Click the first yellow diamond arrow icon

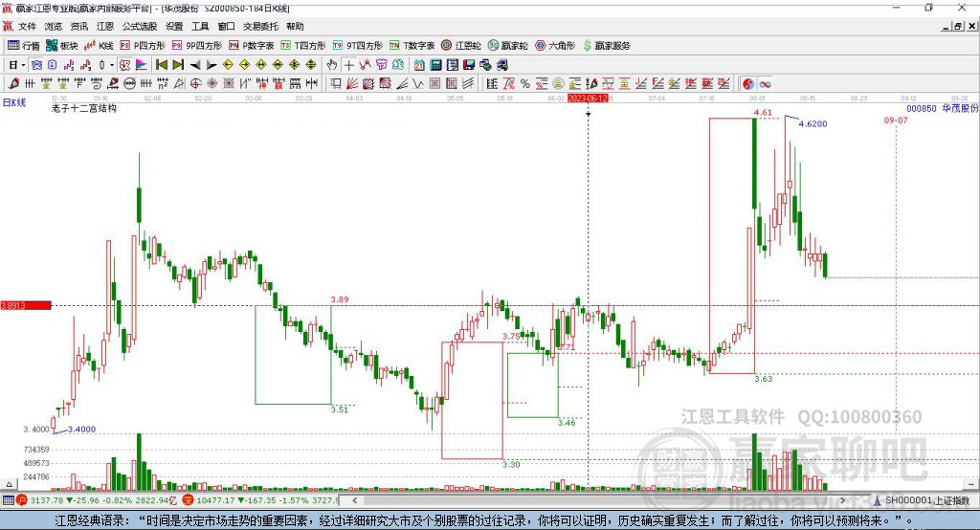coord(228,65)
